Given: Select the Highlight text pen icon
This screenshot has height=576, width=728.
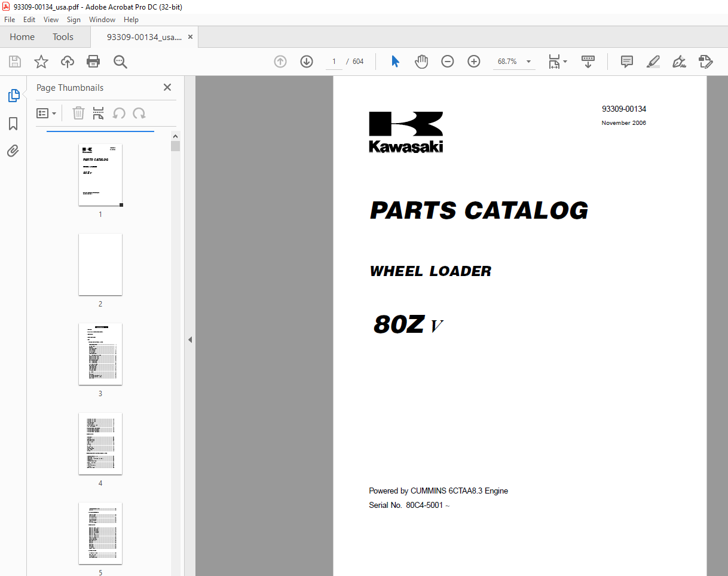Looking at the screenshot, I should pos(653,62).
